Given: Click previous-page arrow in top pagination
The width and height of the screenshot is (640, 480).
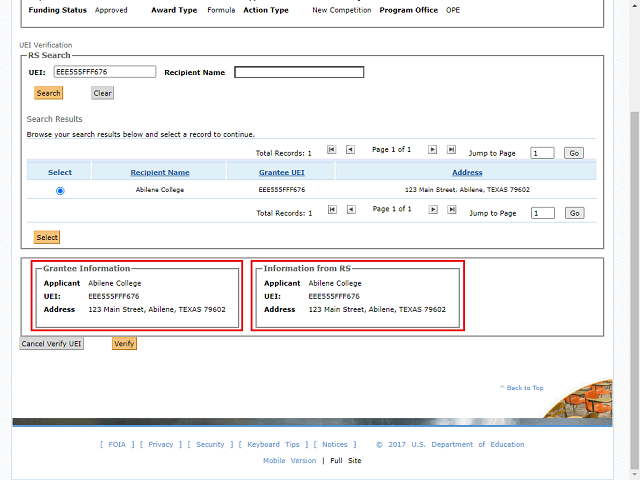Looking at the screenshot, I should point(350,150).
